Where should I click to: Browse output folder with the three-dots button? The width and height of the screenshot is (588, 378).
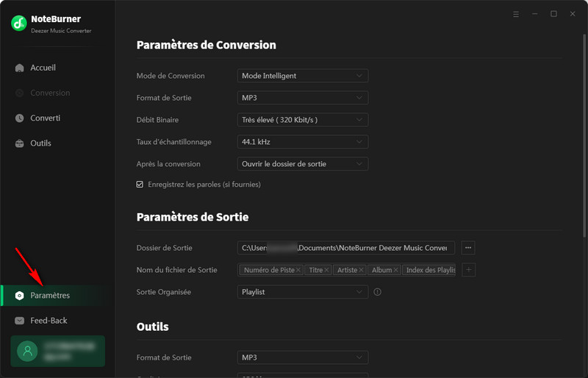tap(468, 248)
